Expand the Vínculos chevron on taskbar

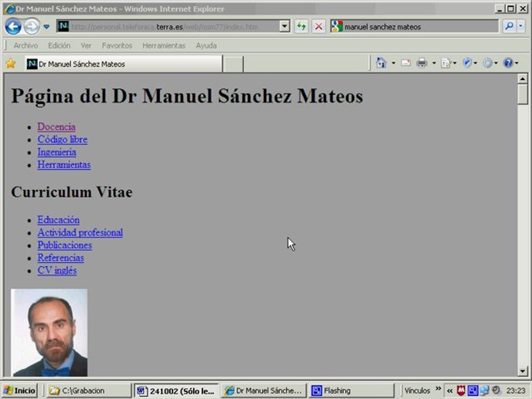click(x=438, y=389)
